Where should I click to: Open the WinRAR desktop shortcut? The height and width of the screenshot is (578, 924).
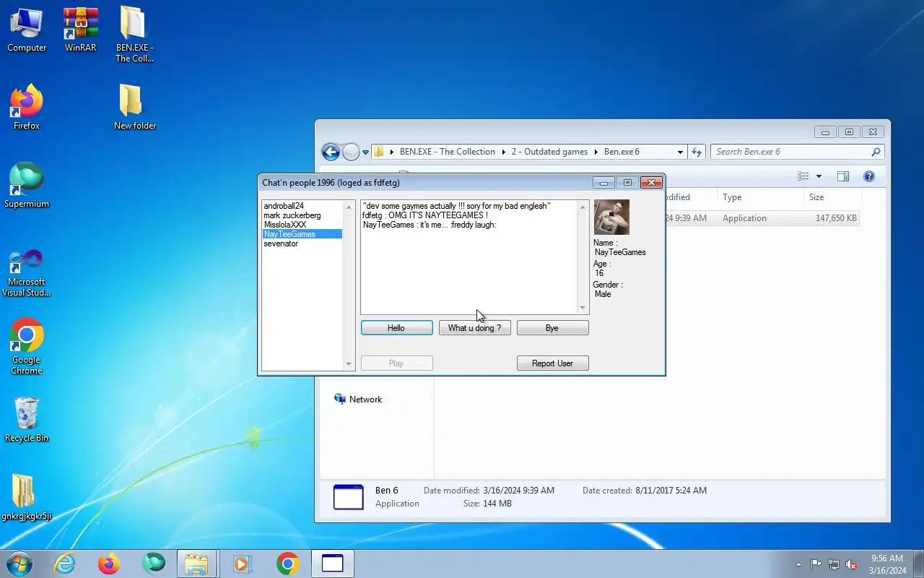click(80, 30)
